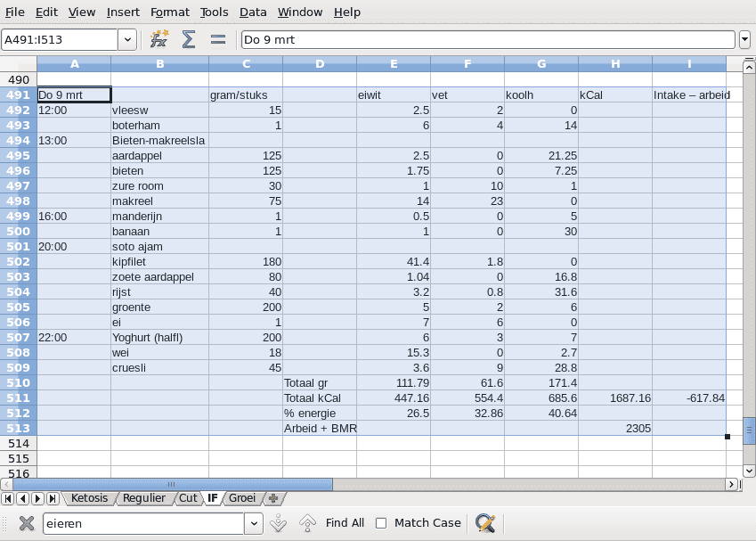756x541 pixels.
Task: Expand the formula input line
Action: tap(744, 39)
